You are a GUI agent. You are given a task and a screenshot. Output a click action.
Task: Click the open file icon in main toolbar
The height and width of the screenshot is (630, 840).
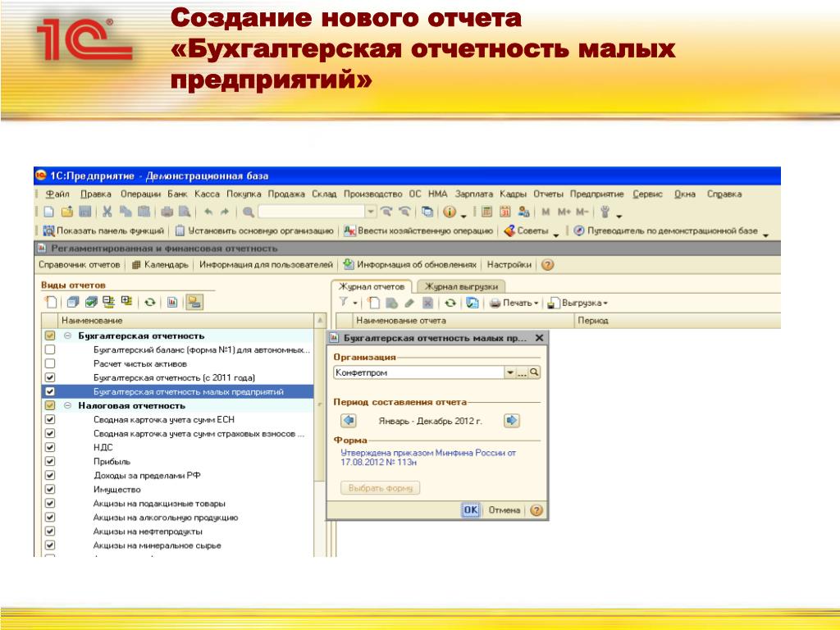[x=67, y=212]
